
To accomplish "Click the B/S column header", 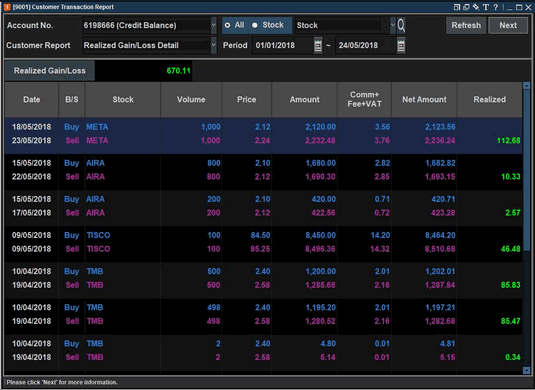I will tap(72, 100).
